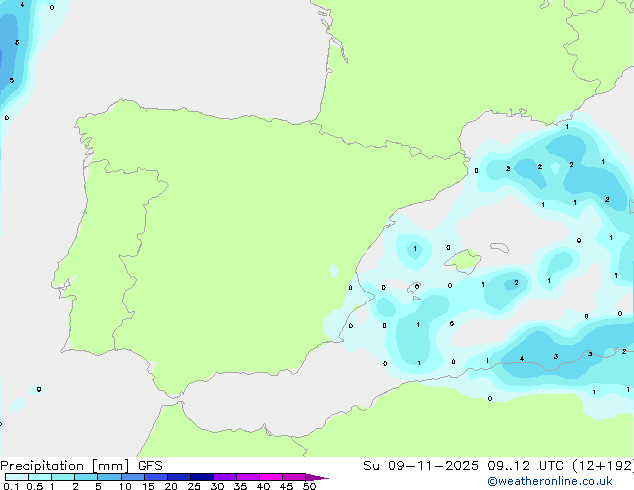Click the legend scale label "20"
The image size is (634, 490).
tap(171, 486)
